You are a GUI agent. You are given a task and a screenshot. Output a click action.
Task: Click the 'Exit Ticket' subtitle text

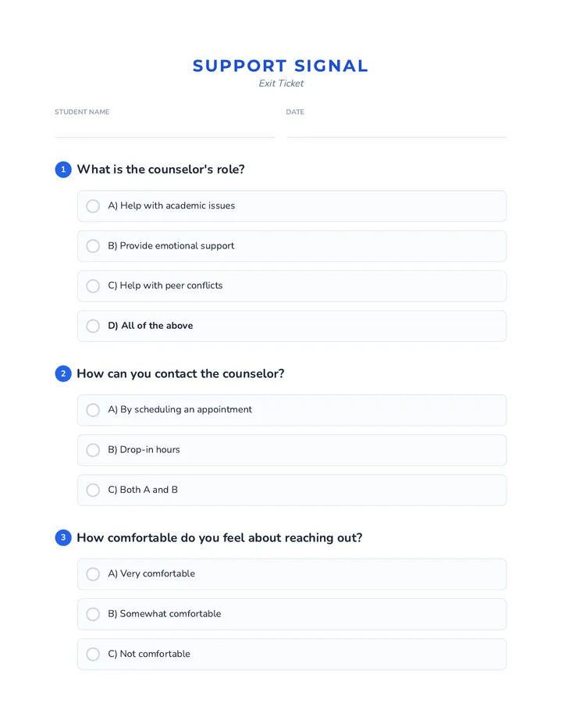(x=281, y=84)
